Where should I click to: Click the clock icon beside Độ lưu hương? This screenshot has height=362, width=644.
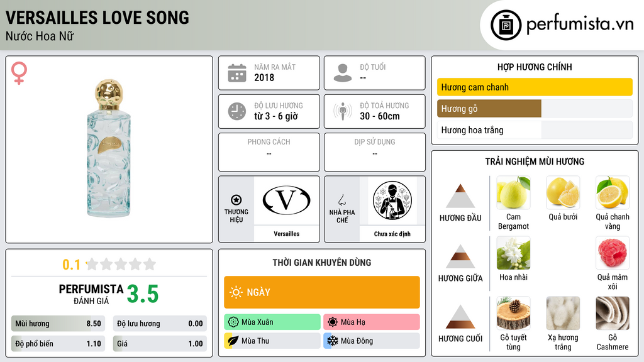(x=237, y=111)
